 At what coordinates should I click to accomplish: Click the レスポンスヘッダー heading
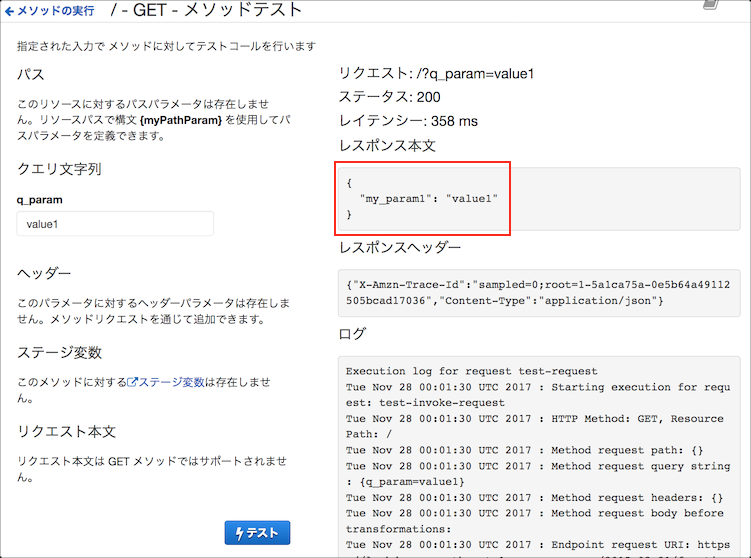[x=400, y=247]
